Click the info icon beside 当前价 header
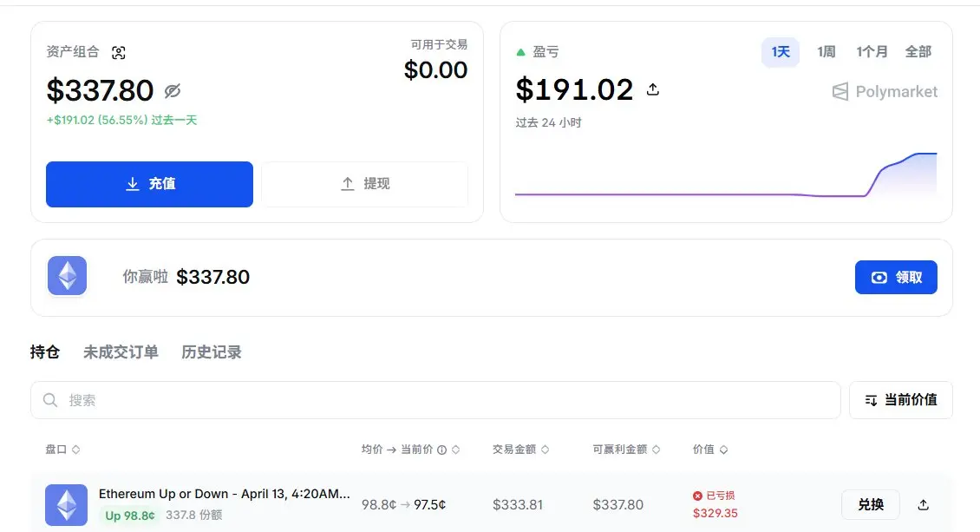This screenshot has height=532, width=980. point(442,450)
